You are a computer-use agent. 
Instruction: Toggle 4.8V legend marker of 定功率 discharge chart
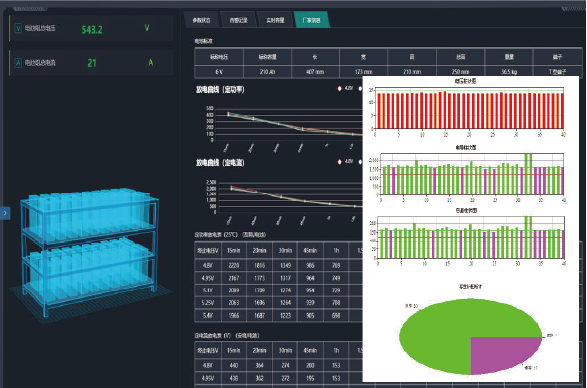point(340,89)
